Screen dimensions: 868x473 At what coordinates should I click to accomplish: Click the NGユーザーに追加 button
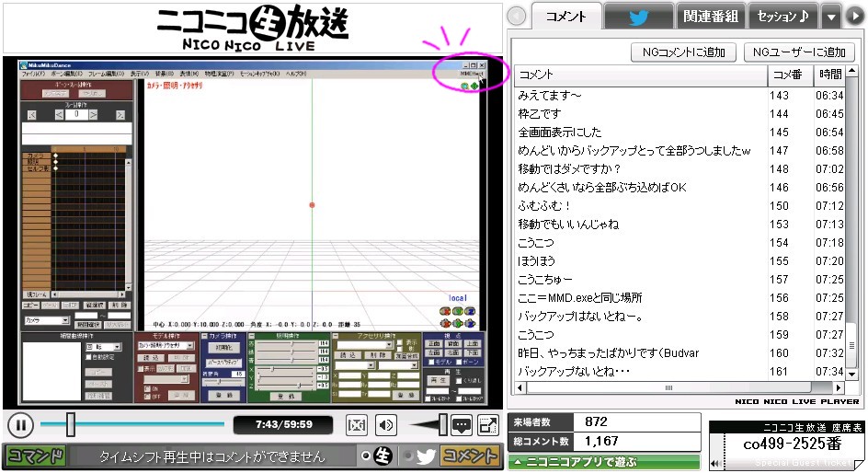point(799,52)
